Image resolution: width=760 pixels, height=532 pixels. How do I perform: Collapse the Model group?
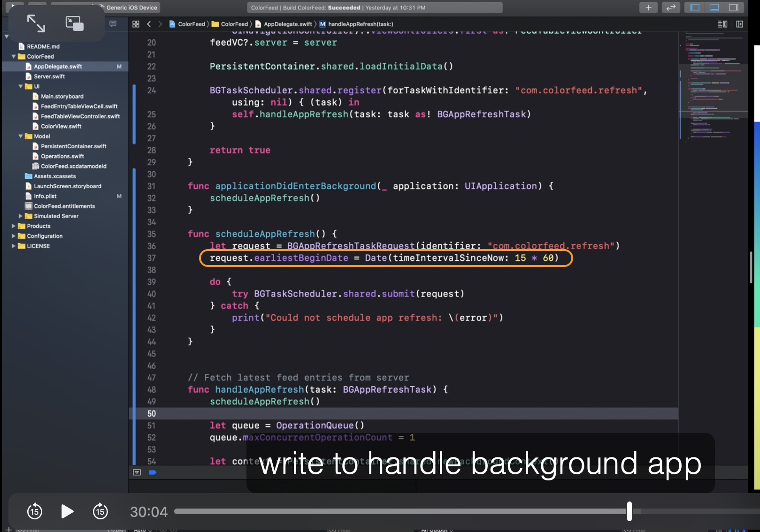21,137
